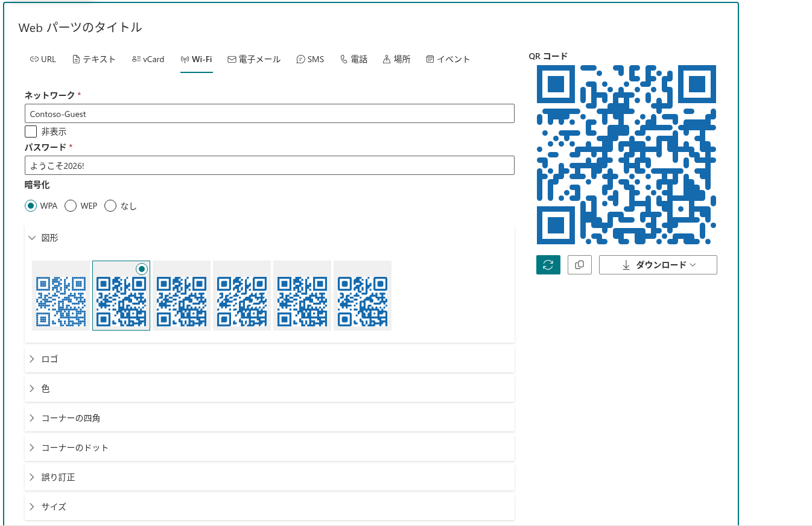The height and width of the screenshot is (526, 812).
Task: Click the Wi-Fi tab
Action: point(197,59)
